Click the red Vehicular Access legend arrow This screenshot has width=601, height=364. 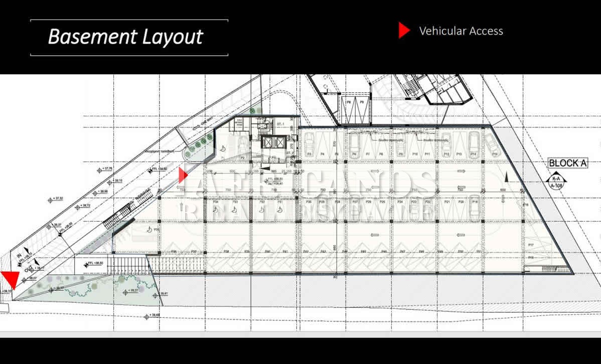(404, 31)
